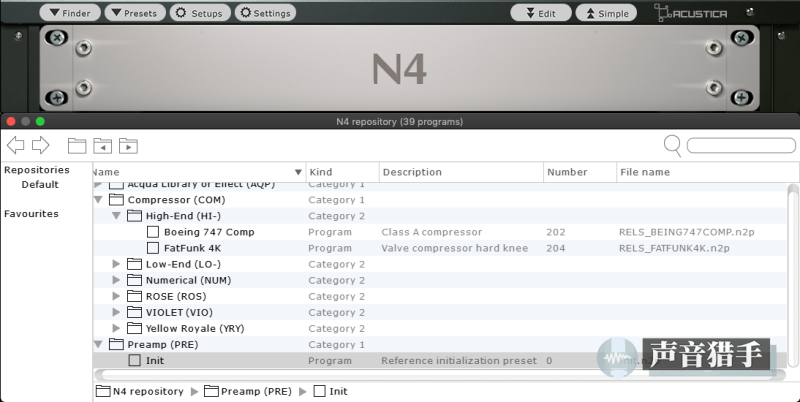Sort by the Name column header
Viewport: 800px width, 402px height.
click(x=199, y=172)
